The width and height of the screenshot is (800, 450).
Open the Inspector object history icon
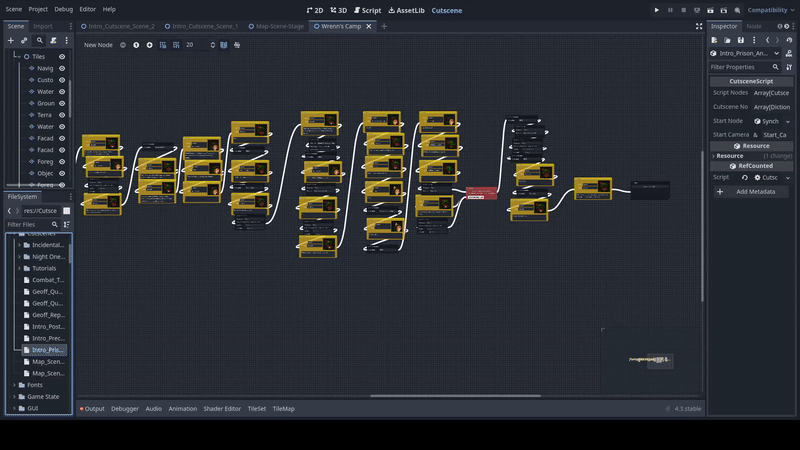point(790,40)
